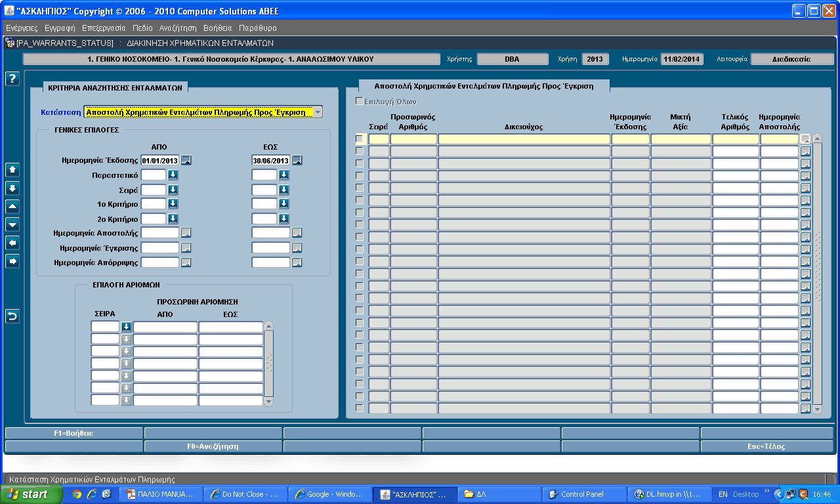This screenshot has height=504, width=840.
Task: Click the Esc=Τέλος button
Action: (767, 446)
